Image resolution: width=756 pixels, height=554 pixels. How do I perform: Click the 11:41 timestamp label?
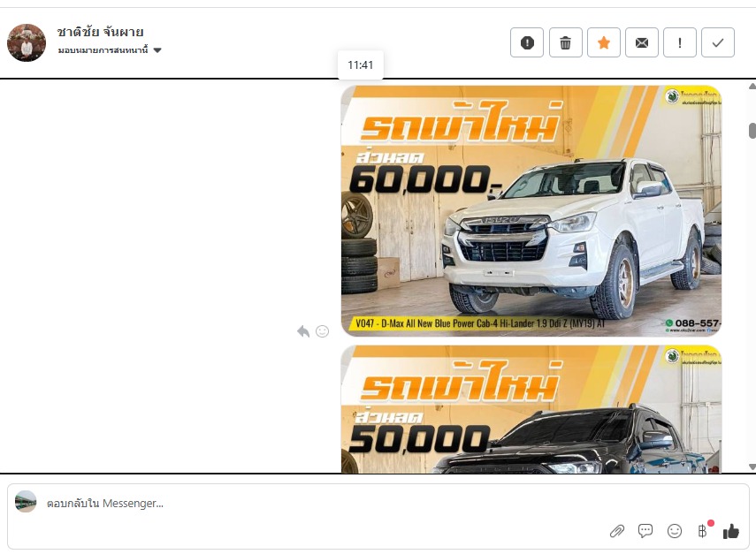361,65
